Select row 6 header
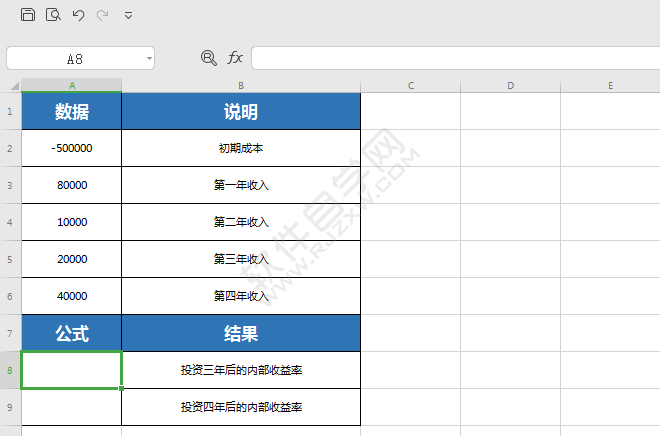660x436 pixels. (x=10, y=296)
